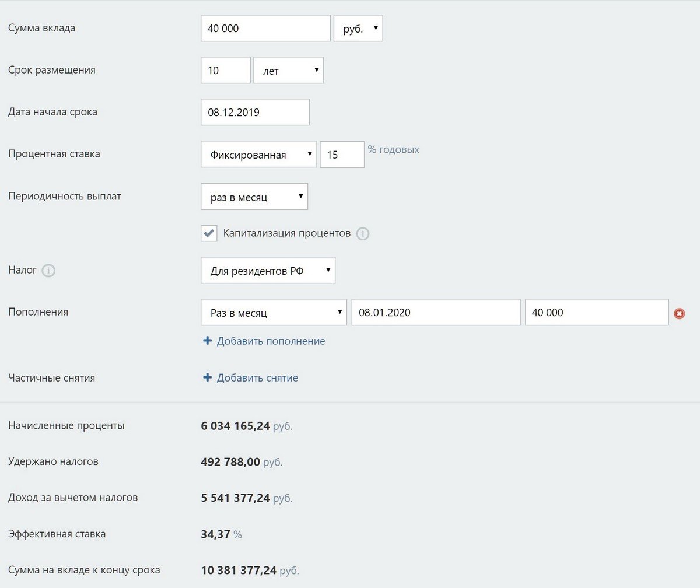Click the replenishment amount field in Пополнения row
Viewport: 700px width, 588px height.
596,313
